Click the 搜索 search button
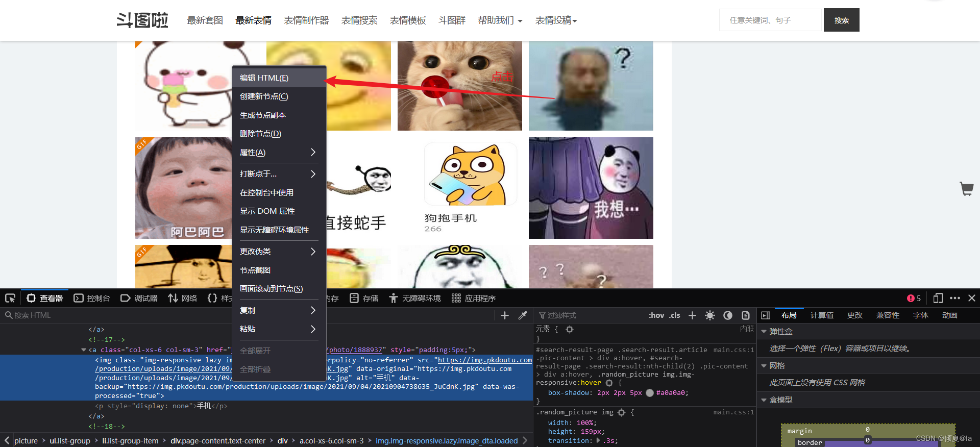The height and width of the screenshot is (447, 980). pos(842,20)
